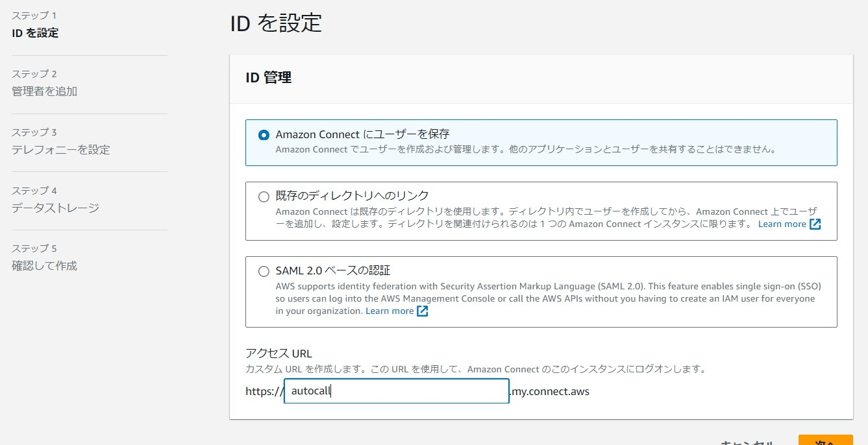Screen dimensions: 868x445
Task: Go to step 5 '確認して作成'
Action: pos(44,266)
